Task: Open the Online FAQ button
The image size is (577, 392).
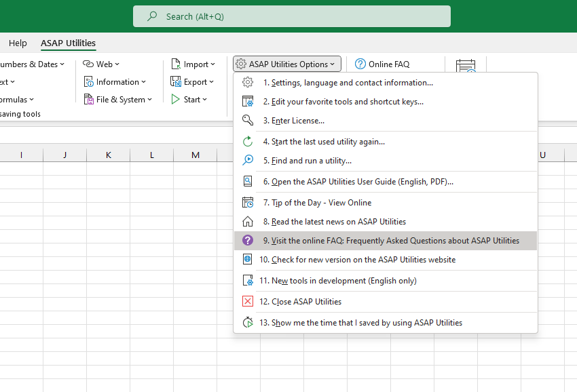Action: click(x=382, y=64)
